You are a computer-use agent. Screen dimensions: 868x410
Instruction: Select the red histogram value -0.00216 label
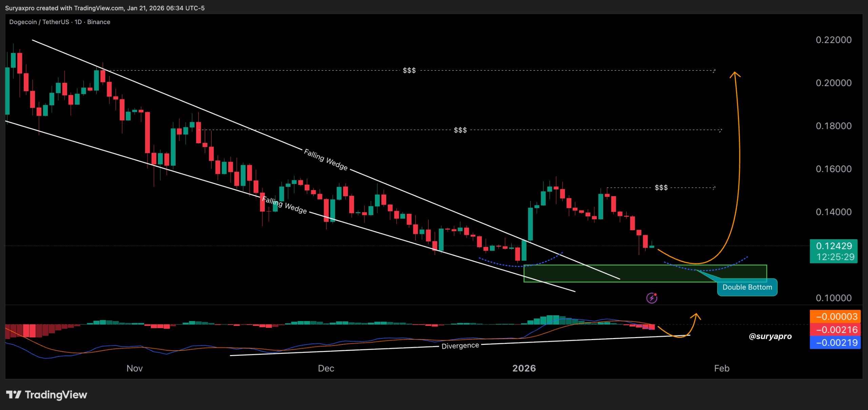pos(836,330)
